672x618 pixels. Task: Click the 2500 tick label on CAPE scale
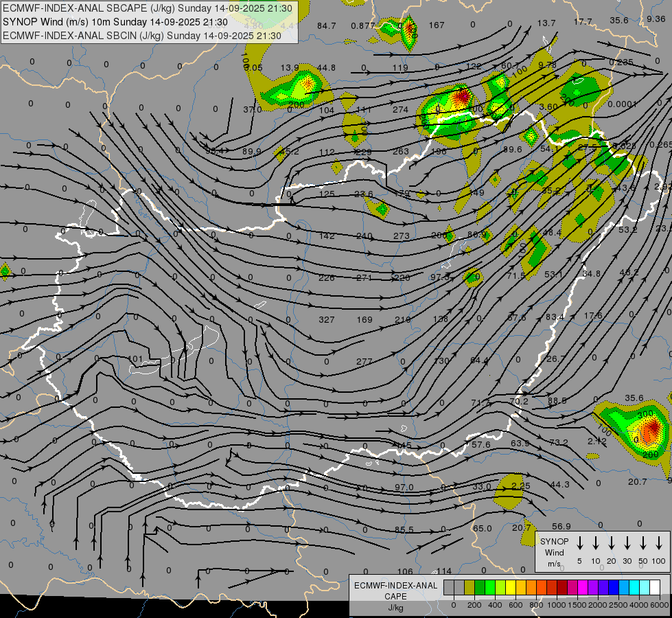(618, 605)
